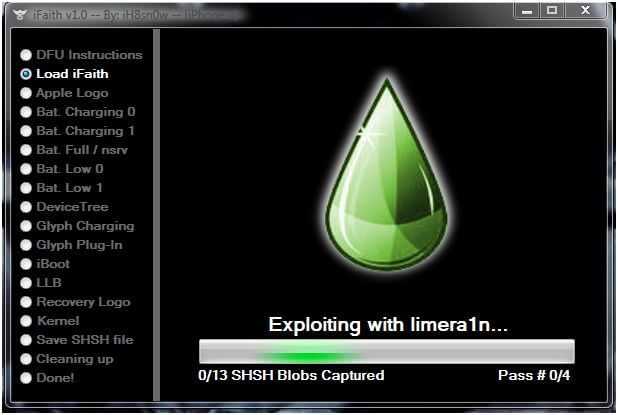Select the Bat. Low 1 radio button
Viewport: 618px width, 415px height.
pyautogui.click(x=26, y=188)
